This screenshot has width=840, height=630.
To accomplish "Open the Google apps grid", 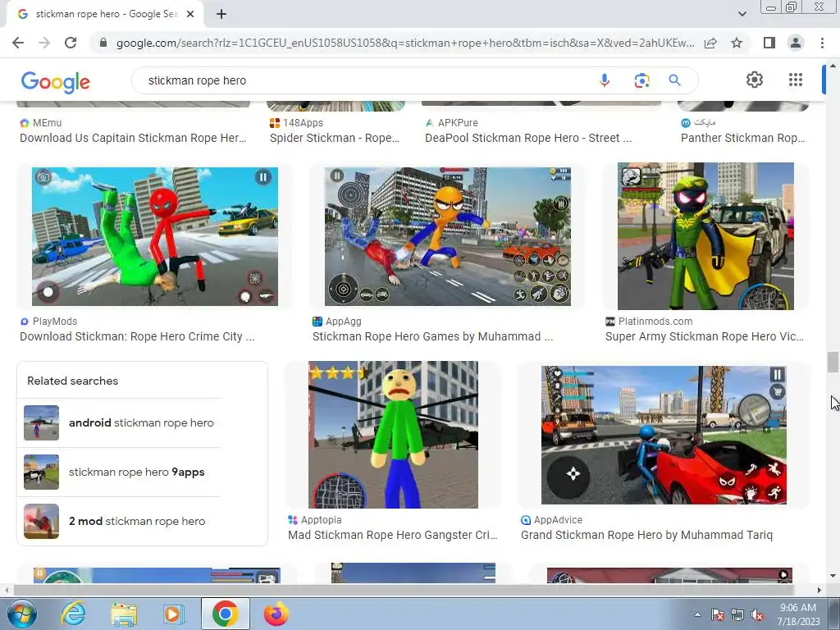I will [796, 80].
